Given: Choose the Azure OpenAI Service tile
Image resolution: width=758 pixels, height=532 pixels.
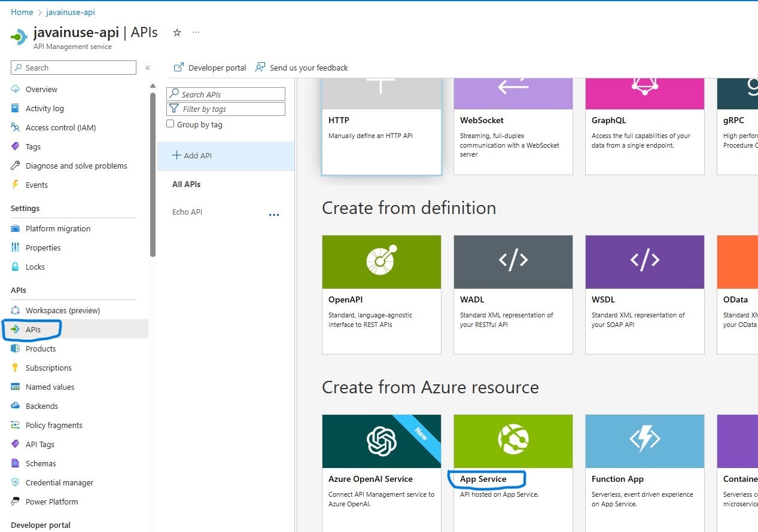Looking at the screenshot, I should pyautogui.click(x=382, y=473).
